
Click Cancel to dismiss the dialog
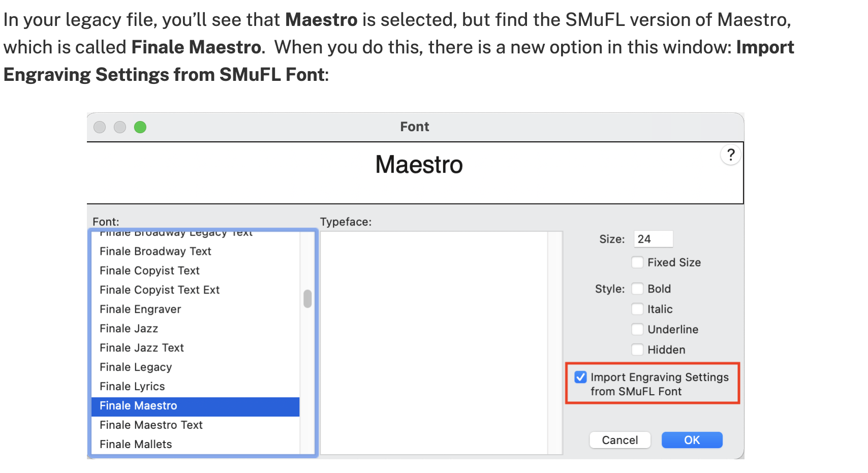click(x=619, y=440)
